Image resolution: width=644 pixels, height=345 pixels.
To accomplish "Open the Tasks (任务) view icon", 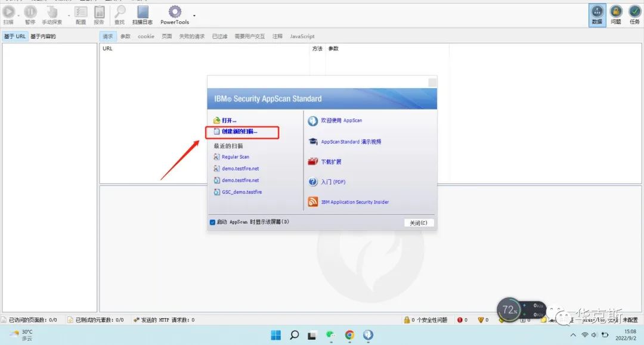I will tap(634, 12).
